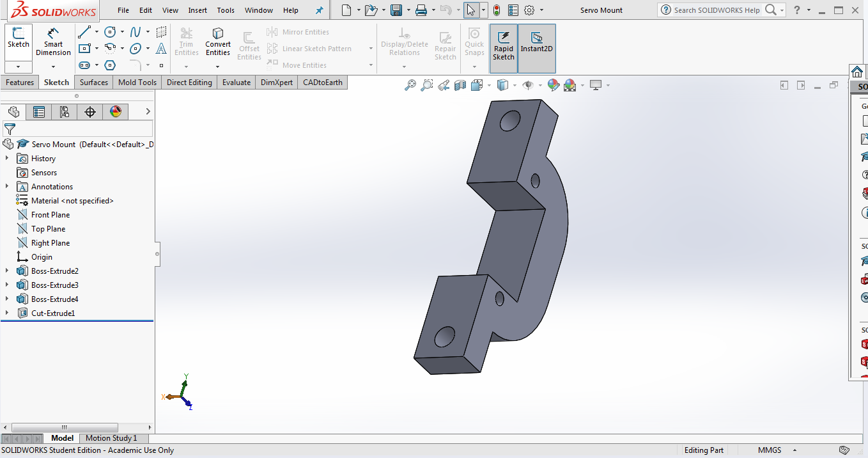The width and height of the screenshot is (868, 458).
Task: Click the feature tree filter icon
Action: [10, 129]
